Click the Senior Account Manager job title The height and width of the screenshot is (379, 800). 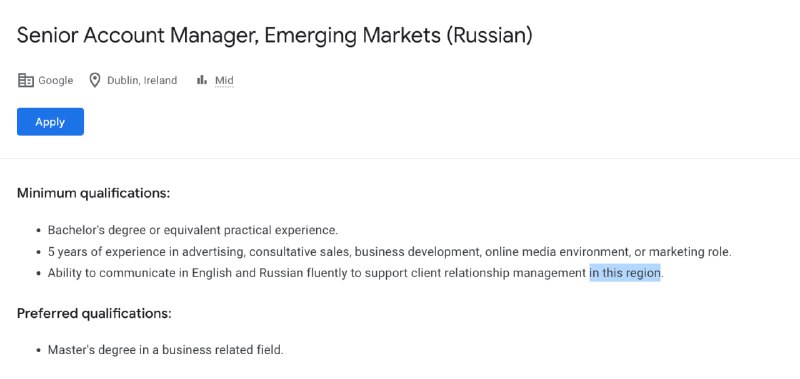point(274,36)
